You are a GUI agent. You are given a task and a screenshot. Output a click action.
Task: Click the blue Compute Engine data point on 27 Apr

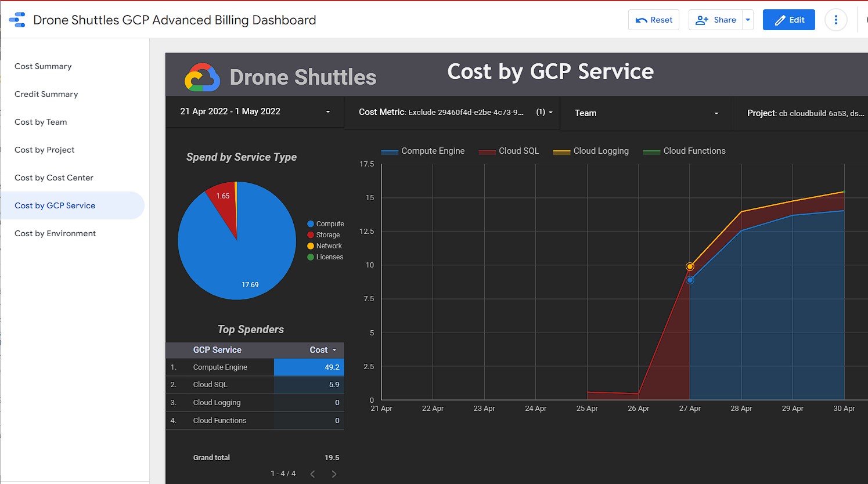pos(690,280)
